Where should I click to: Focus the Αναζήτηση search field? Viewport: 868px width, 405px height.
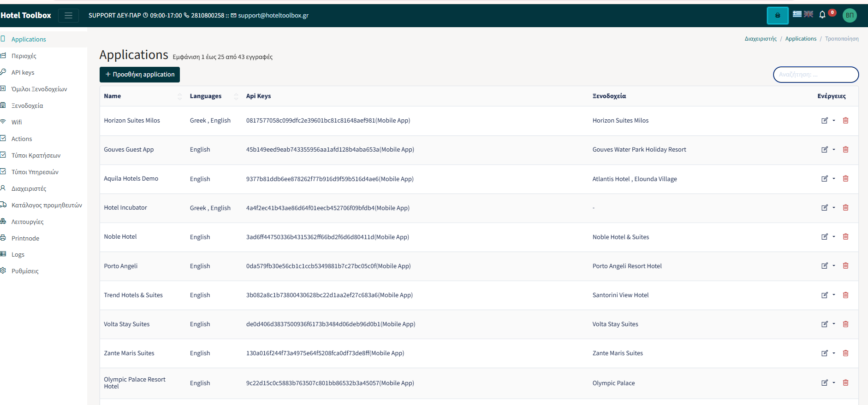click(816, 75)
